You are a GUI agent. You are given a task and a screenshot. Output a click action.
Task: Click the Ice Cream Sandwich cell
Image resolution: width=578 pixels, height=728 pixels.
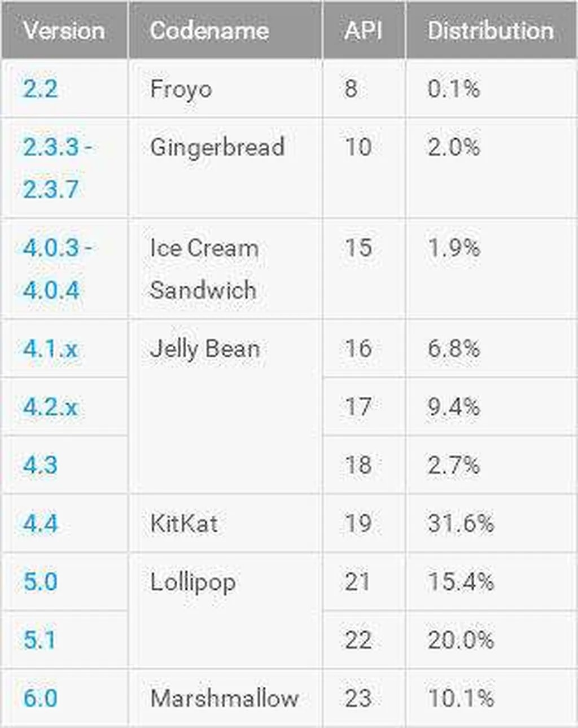pos(204,269)
